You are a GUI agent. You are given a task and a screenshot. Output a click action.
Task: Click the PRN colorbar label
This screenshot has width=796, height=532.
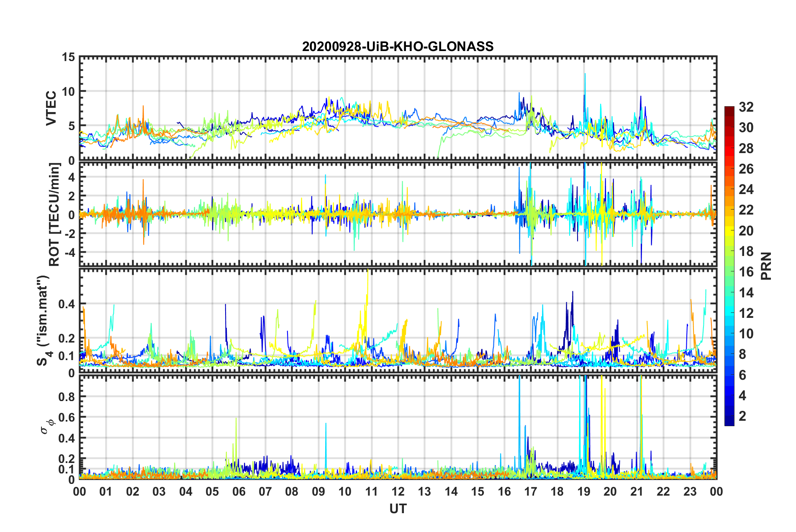[x=766, y=266]
